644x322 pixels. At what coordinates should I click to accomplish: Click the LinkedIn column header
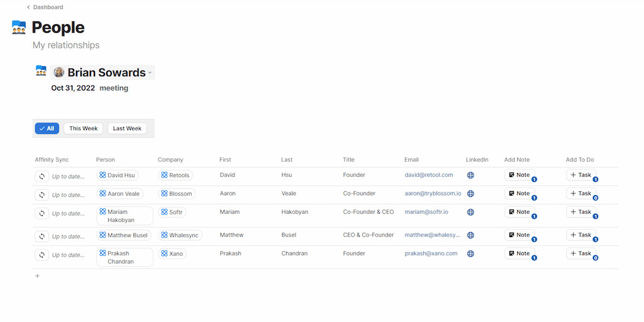(x=477, y=160)
